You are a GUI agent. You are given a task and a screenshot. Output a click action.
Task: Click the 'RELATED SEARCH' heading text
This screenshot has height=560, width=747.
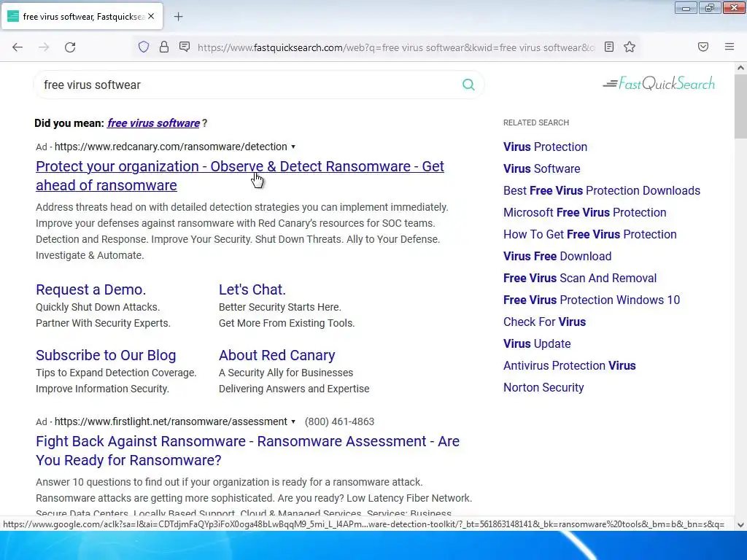[x=536, y=122]
